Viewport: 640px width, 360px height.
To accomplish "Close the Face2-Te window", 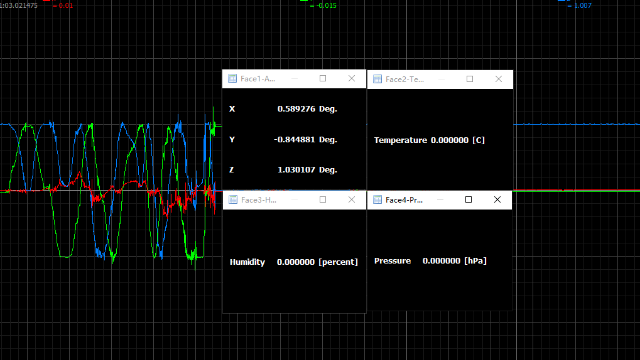I will point(498,79).
